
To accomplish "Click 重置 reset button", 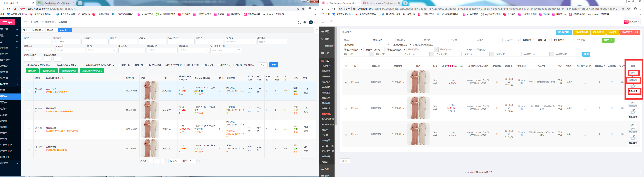I will click(263, 65).
